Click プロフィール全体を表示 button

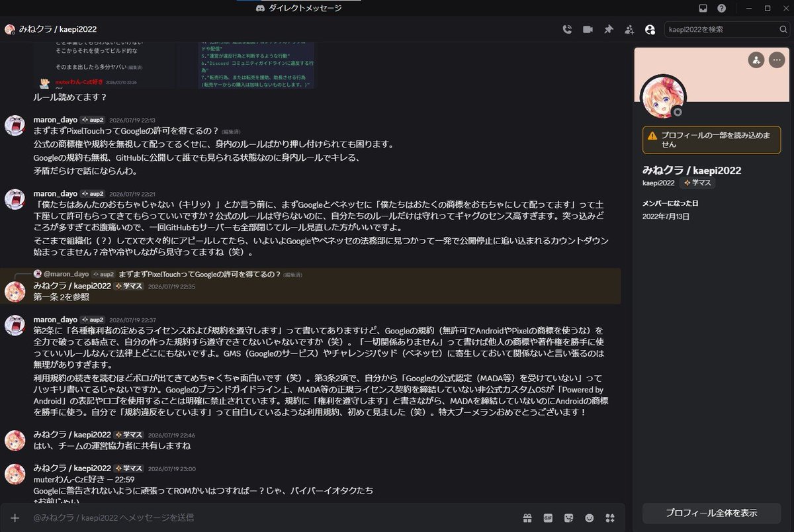[x=711, y=513]
